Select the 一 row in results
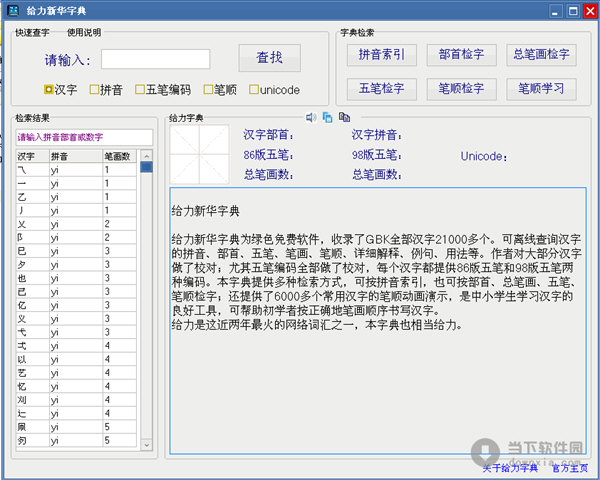 coord(76,183)
